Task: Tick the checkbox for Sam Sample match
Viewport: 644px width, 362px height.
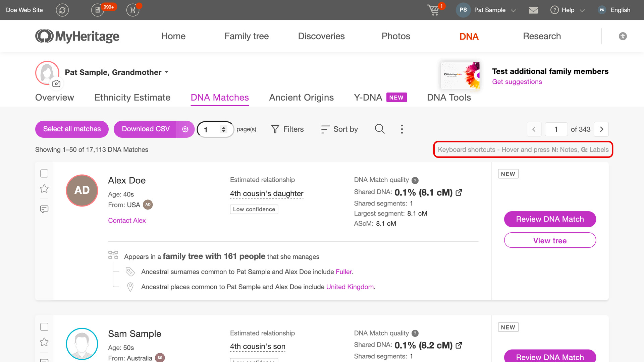Action: 44,327
